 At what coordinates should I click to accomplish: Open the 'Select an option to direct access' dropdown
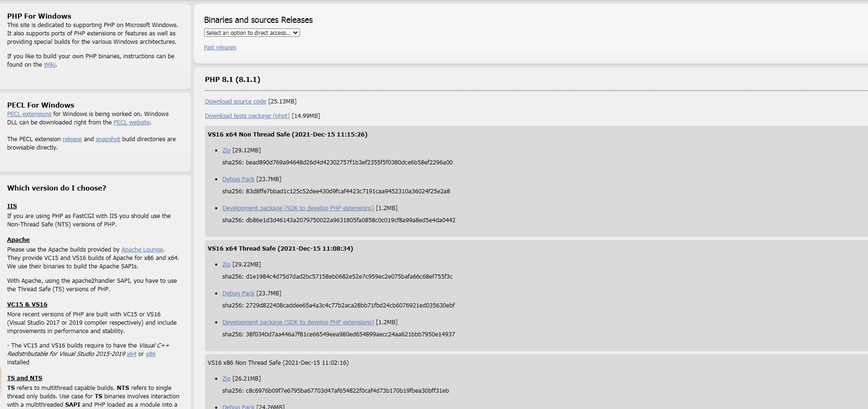coord(252,33)
